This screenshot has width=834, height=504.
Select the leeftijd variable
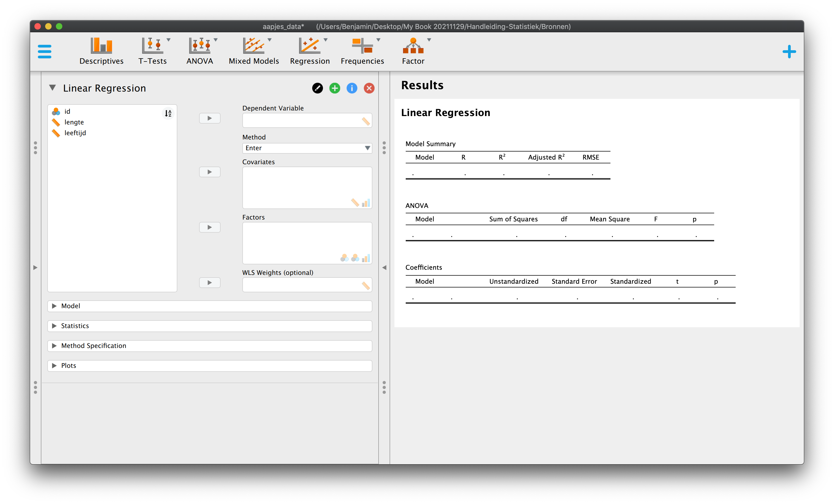[x=75, y=133]
